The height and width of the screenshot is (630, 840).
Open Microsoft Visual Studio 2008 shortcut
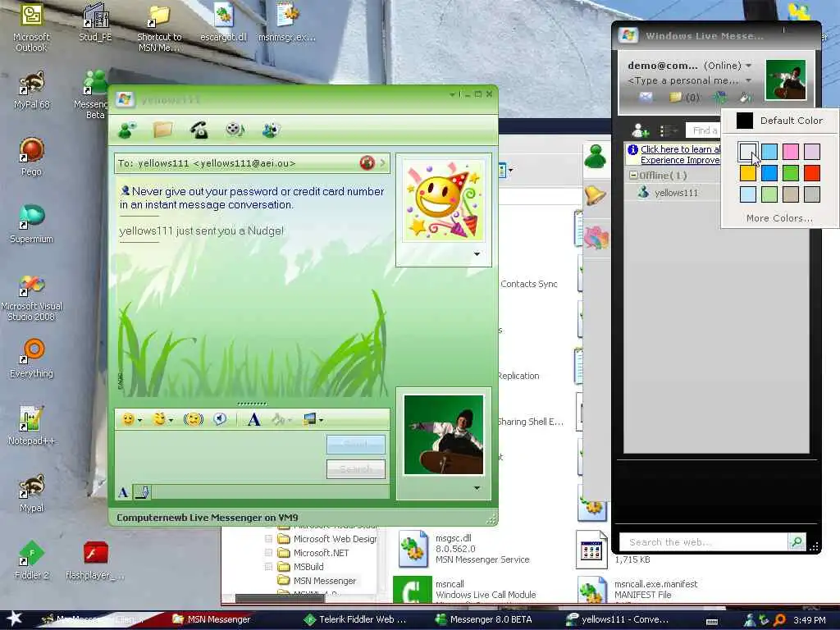coord(31,297)
